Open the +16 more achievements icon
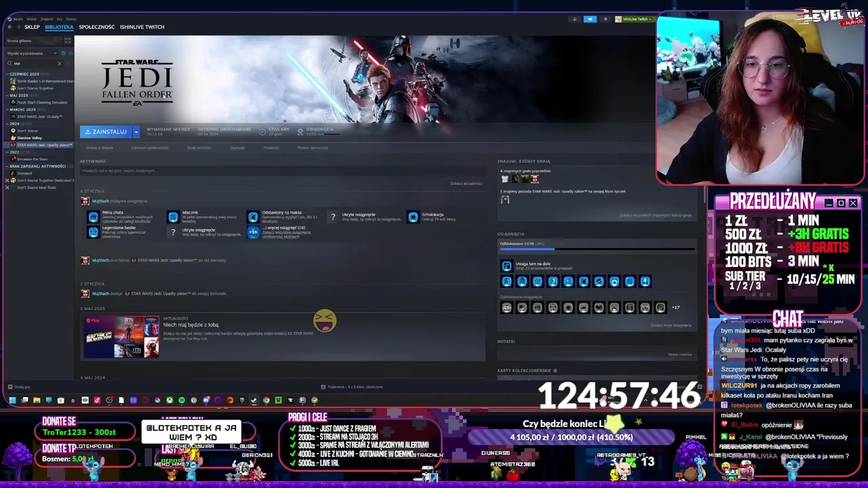The image size is (868, 488). (x=253, y=232)
